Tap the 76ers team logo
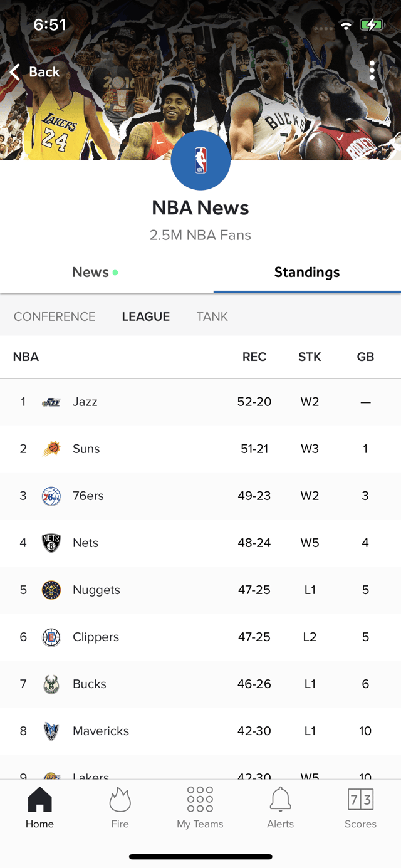Screen dimensions: 401x868 pos(51,496)
